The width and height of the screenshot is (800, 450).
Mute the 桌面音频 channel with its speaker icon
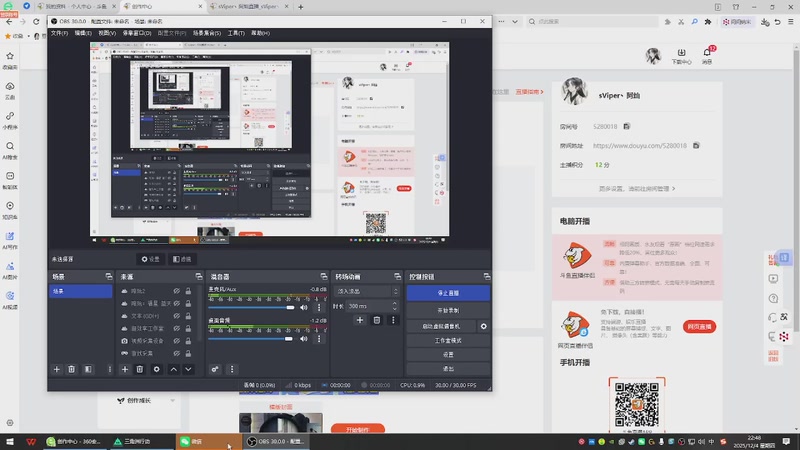coord(304,339)
